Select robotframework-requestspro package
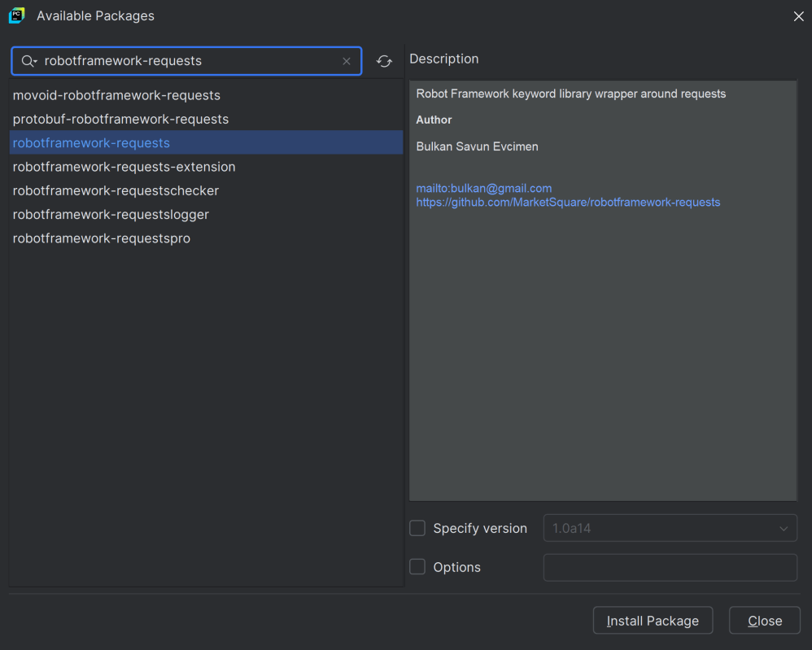The image size is (812, 650). coord(102,238)
